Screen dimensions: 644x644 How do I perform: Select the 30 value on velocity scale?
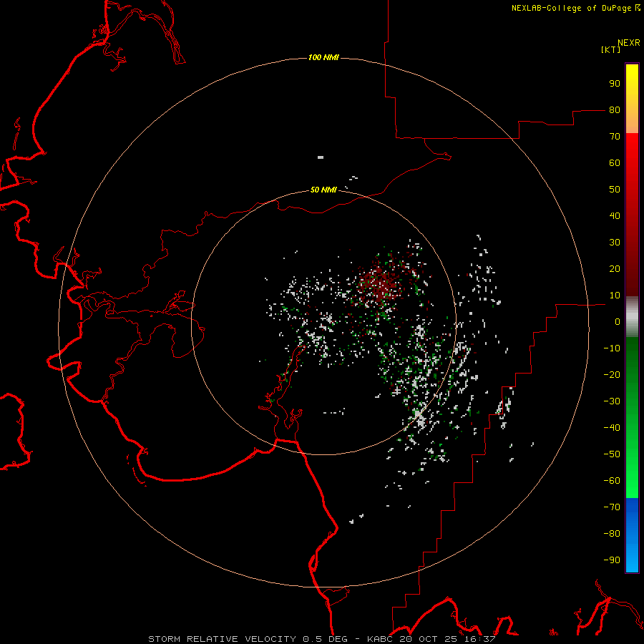pos(615,243)
